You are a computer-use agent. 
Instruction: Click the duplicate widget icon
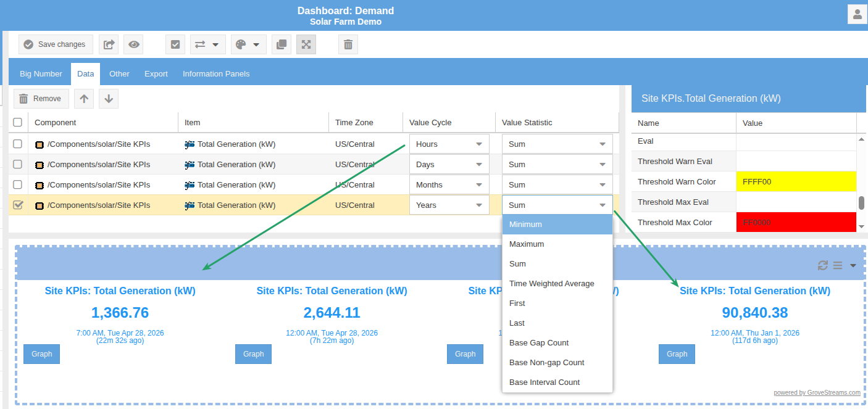pyautogui.click(x=282, y=44)
